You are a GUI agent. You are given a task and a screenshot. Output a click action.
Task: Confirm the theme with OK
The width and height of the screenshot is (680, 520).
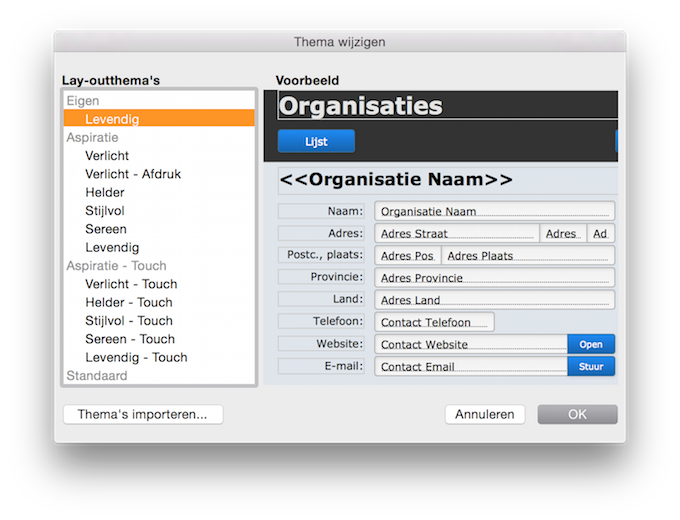(x=578, y=415)
